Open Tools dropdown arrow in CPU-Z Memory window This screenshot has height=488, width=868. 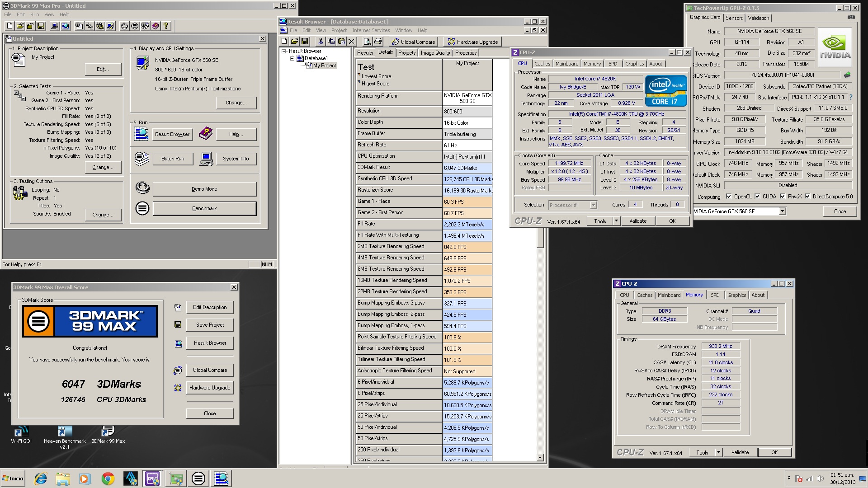[x=718, y=452]
